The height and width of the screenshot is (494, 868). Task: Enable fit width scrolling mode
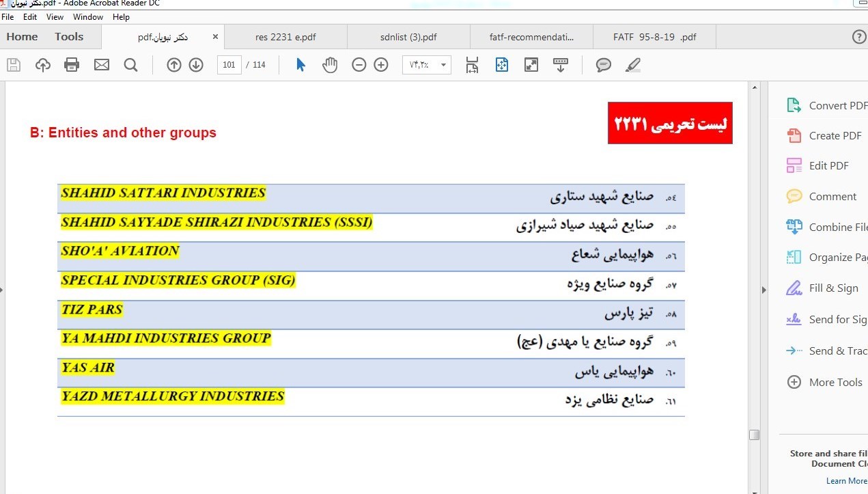coord(472,65)
